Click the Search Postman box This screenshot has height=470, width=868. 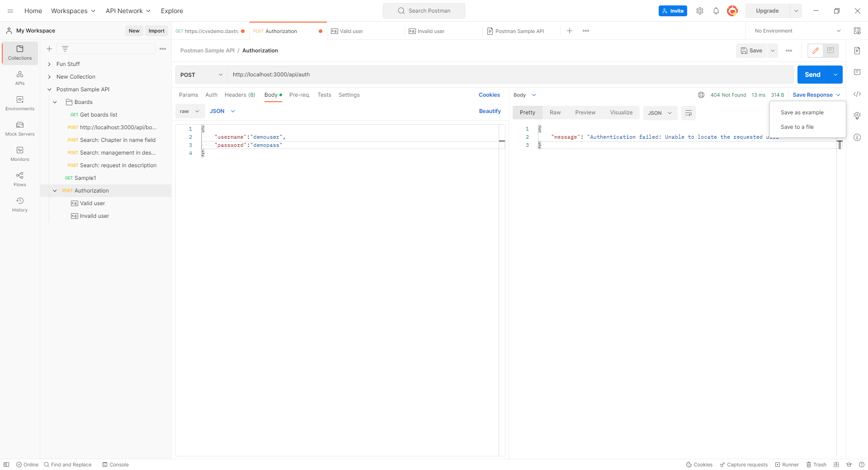click(424, 11)
